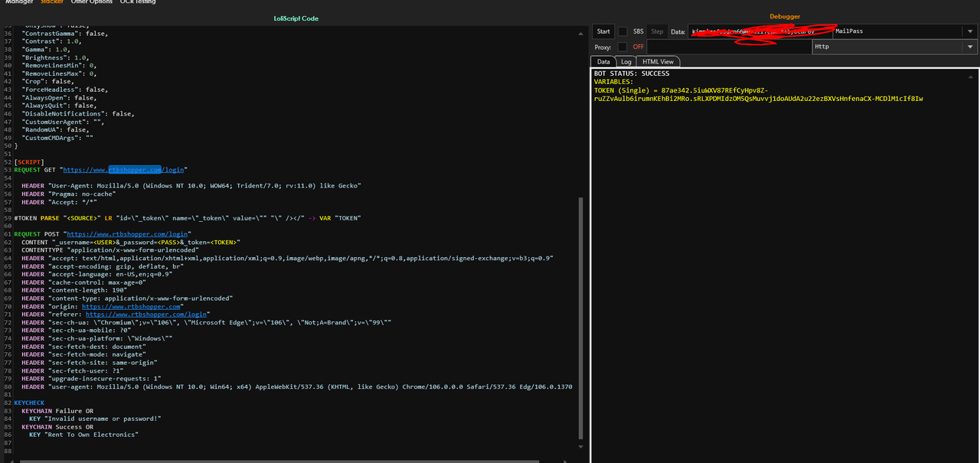Click the TOKEN (Single) value in debugger output

point(759,94)
